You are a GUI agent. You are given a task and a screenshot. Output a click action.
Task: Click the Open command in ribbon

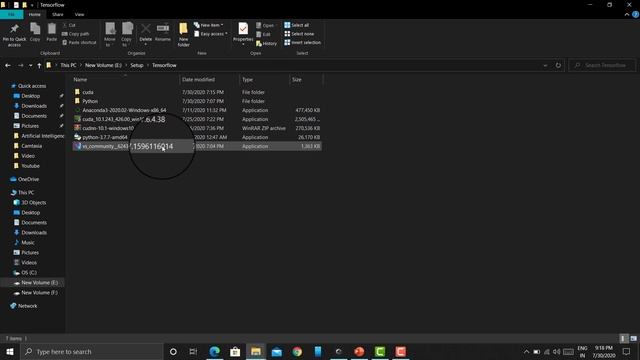tap(265, 25)
